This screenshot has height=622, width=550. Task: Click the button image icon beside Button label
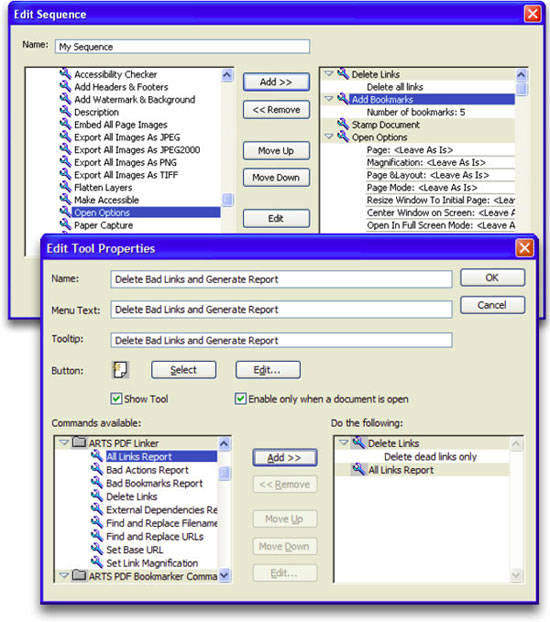click(120, 370)
